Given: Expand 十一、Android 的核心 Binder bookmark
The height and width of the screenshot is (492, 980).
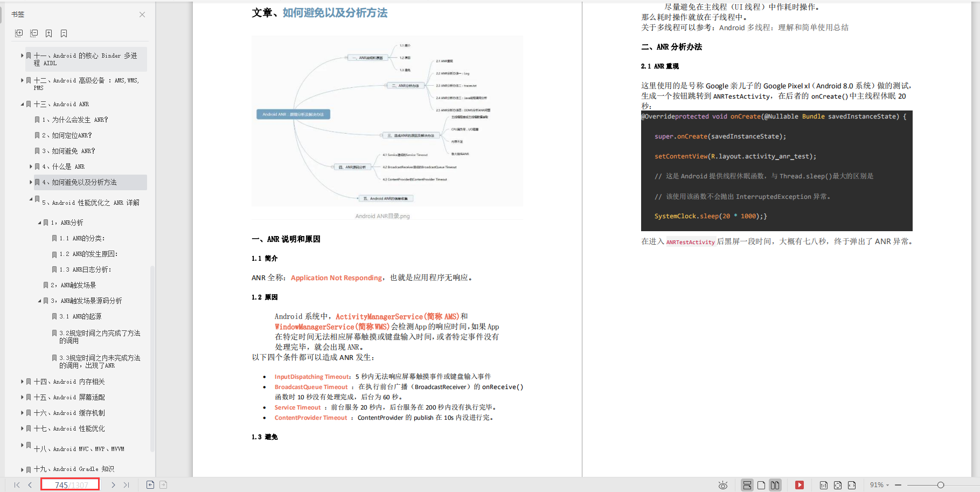Looking at the screenshot, I should point(22,56).
